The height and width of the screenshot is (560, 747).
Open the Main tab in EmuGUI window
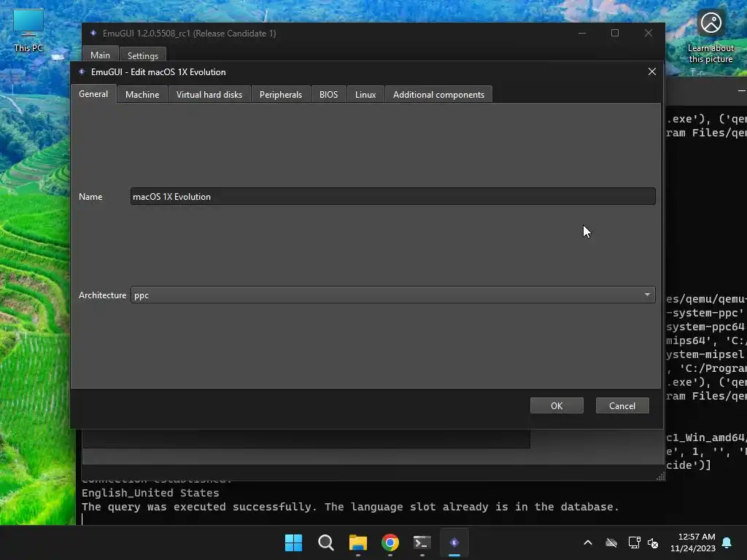(x=100, y=55)
